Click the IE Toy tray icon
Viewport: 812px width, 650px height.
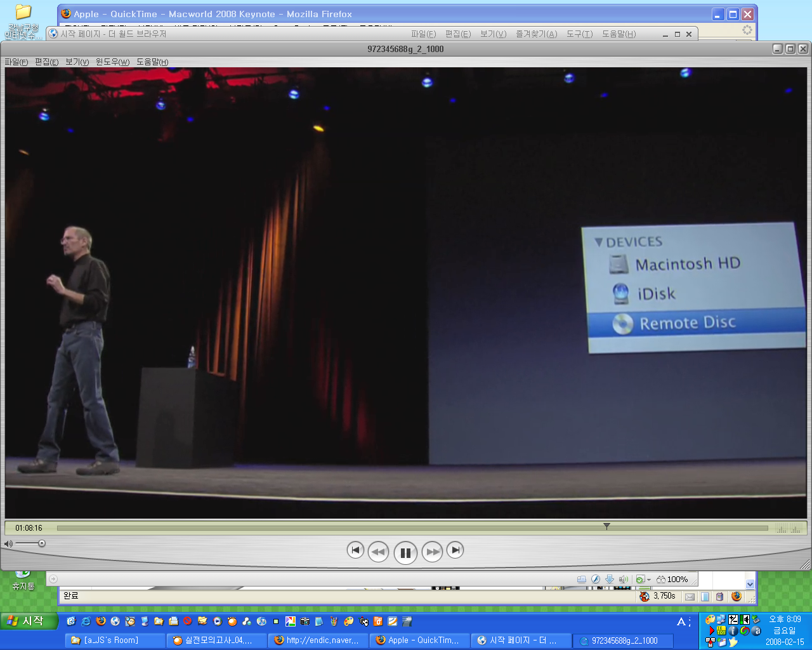click(x=721, y=631)
